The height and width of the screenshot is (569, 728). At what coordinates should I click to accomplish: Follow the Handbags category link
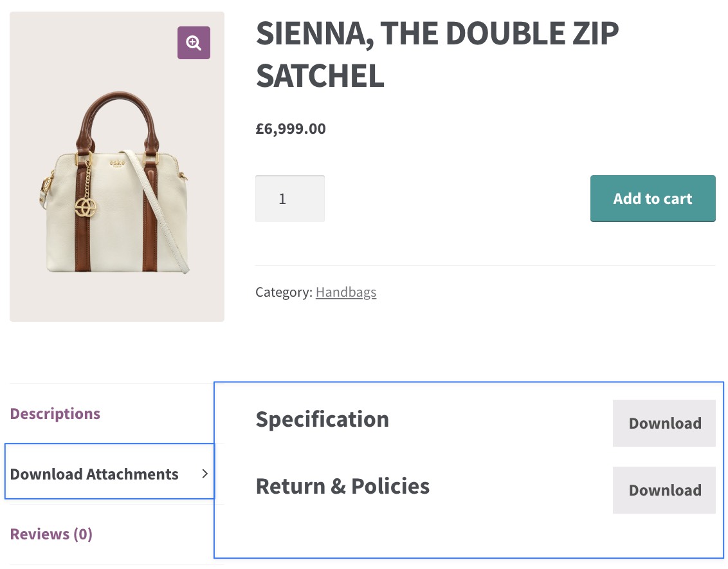tap(345, 292)
